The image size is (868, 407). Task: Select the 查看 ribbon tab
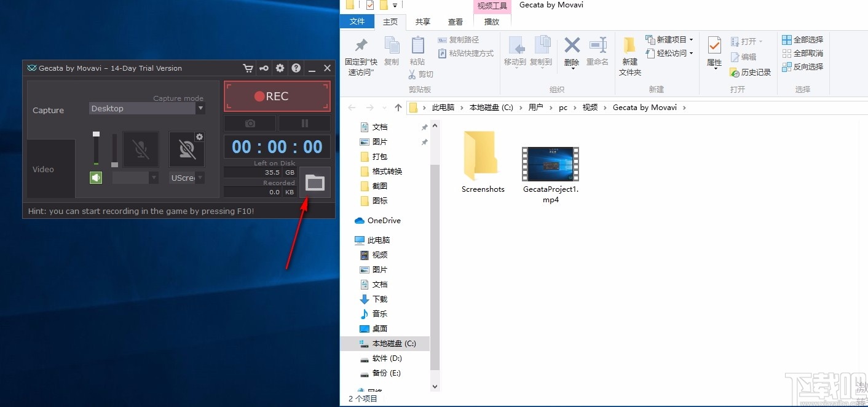click(456, 22)
